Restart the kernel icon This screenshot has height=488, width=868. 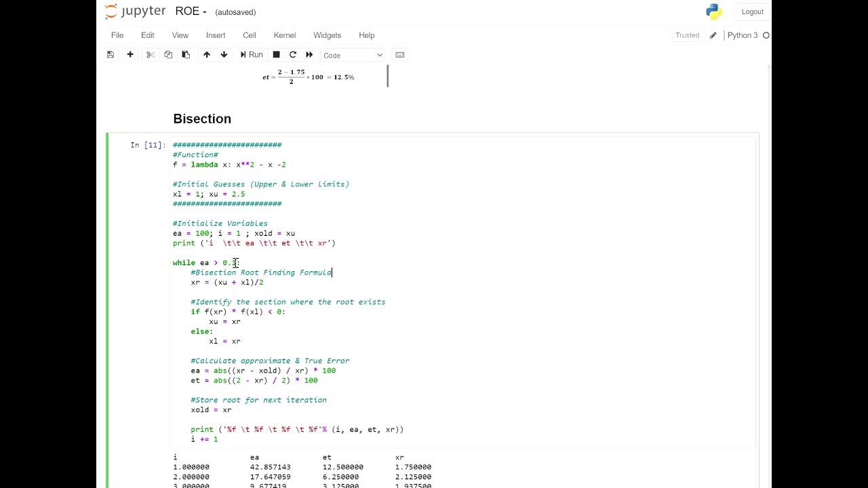[293, 55]
